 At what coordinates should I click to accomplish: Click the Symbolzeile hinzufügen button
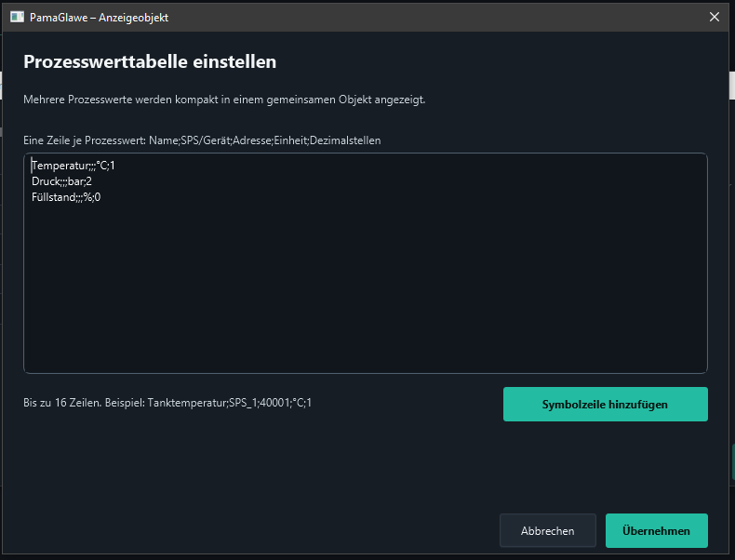[605, 404]
